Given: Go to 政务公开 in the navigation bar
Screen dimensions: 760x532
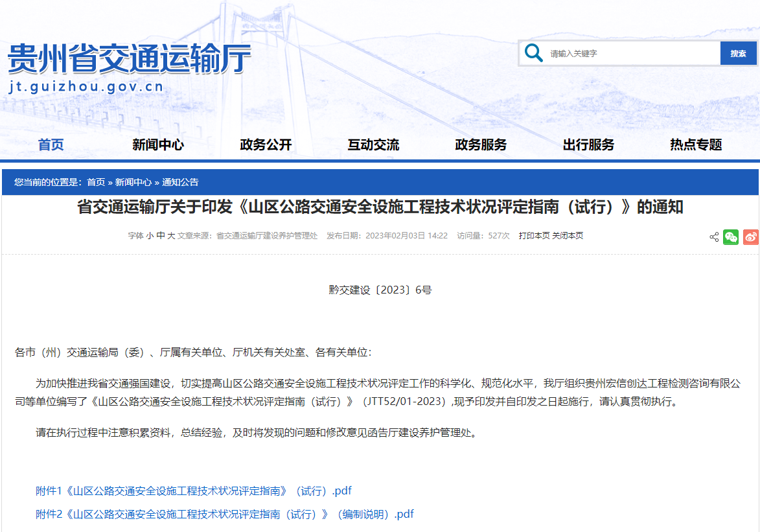Looking at the screenshot, I should (266, 145).
